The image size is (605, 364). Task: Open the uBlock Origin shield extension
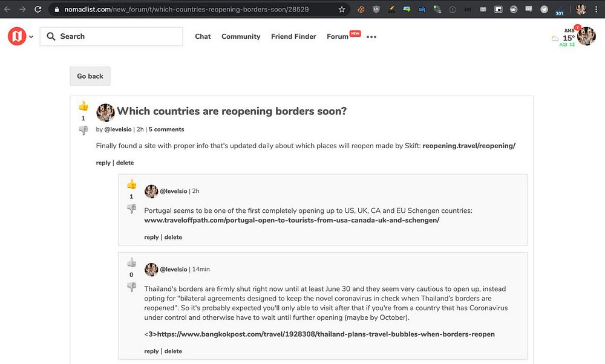[376, 9]
